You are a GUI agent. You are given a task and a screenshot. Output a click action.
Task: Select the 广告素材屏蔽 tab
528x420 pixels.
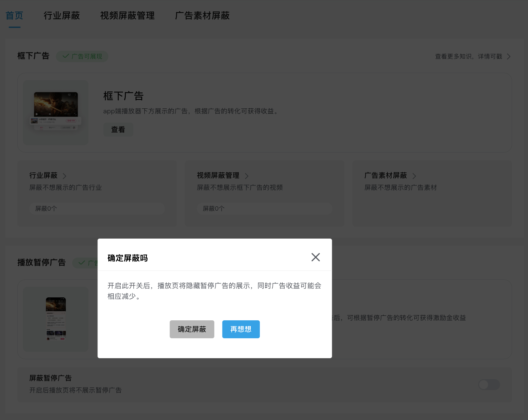pyautogui.click(x=202, y=16)
